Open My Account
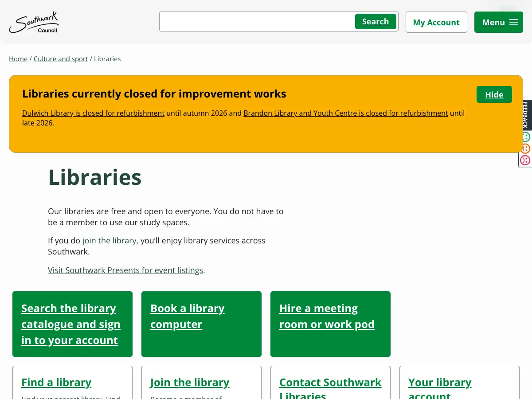This screenshot has height=399, width=532. pos(436,22)
